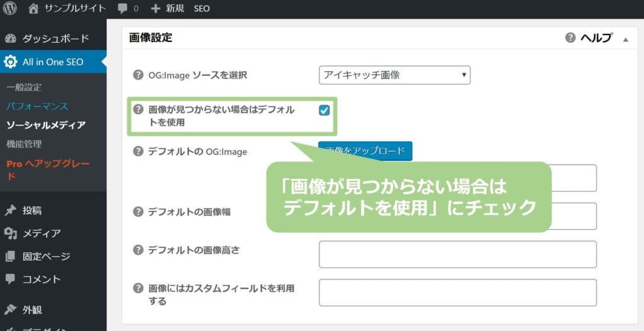Viewport: 644px width, 331px height.
Task: Open All in One SEO menu
Action: tap(53, 62)
